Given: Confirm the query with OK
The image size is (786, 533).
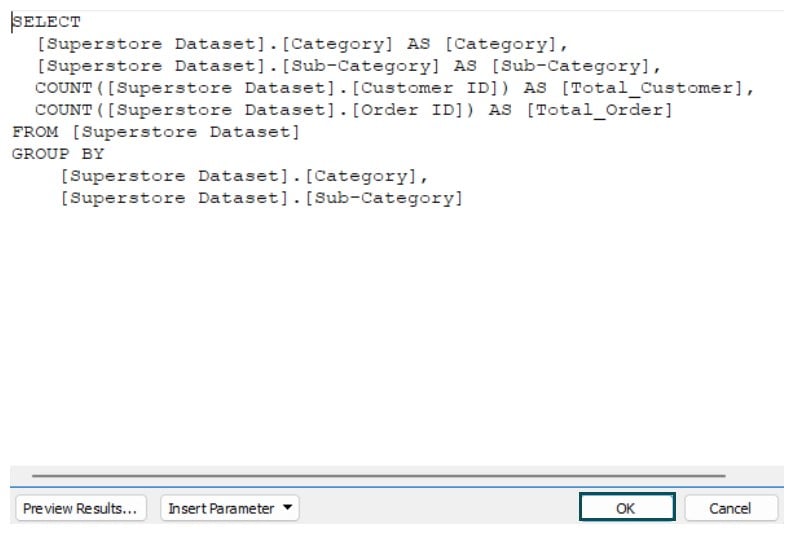Looking at the screenshot, I should click(627, 508).
